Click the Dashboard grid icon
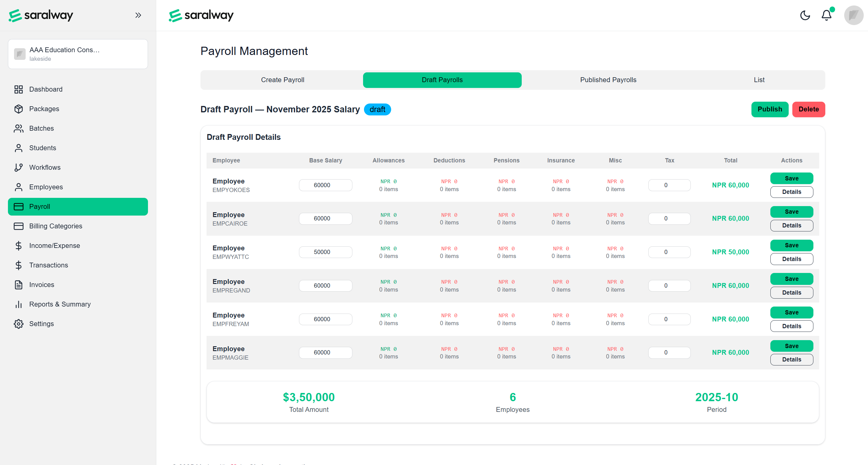This screenshot has width=868, height=465. coord(19,89)
